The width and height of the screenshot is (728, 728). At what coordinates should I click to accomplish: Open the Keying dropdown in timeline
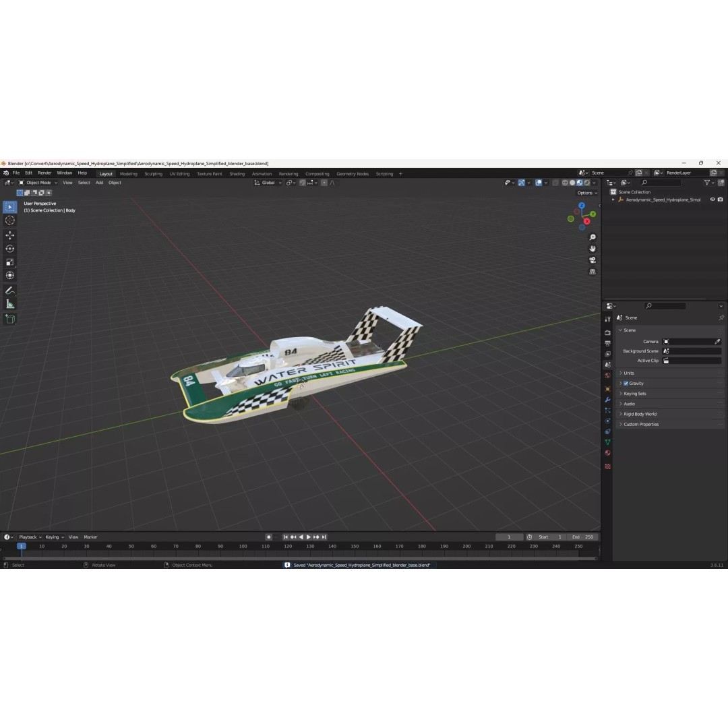tap(55, 537)
